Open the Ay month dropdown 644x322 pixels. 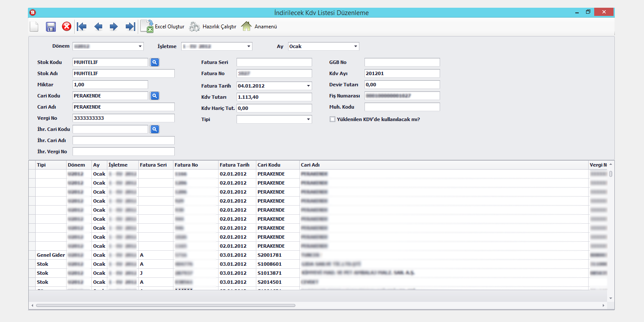tap(355, 46)
